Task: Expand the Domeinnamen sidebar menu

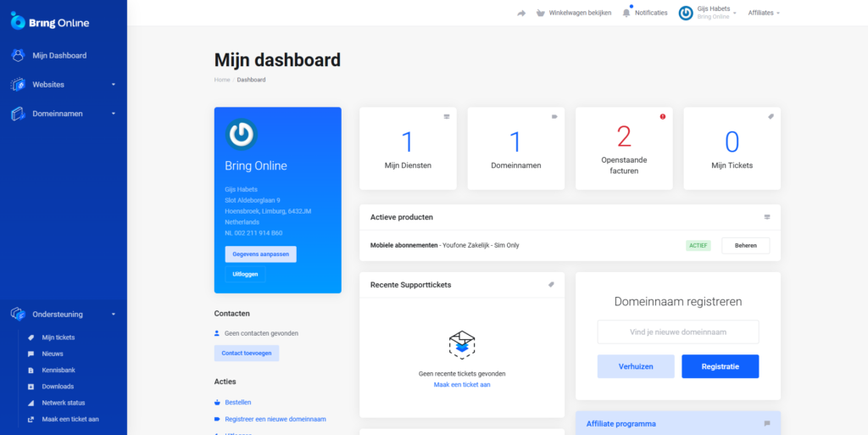Action: (x=113, y=114)
